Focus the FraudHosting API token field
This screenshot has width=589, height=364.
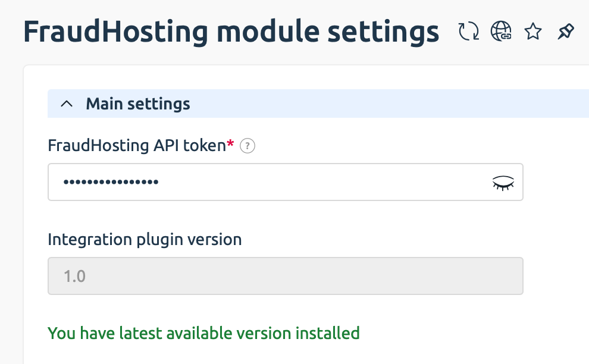click(x=285, y=182)
